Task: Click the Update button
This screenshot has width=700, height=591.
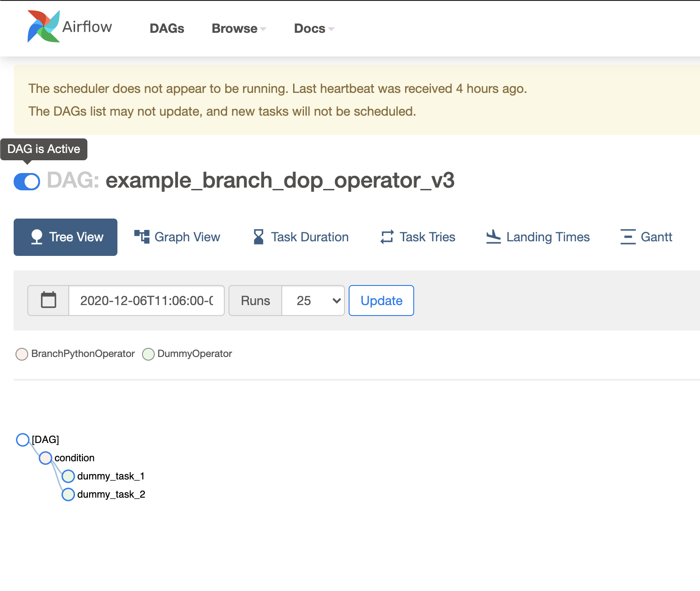Action: (381, 301)
